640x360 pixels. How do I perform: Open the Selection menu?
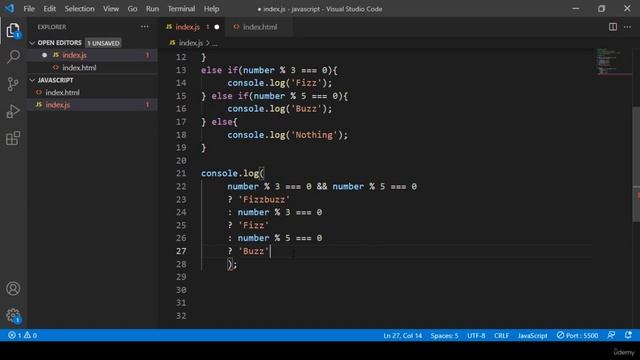coord(79,9)
